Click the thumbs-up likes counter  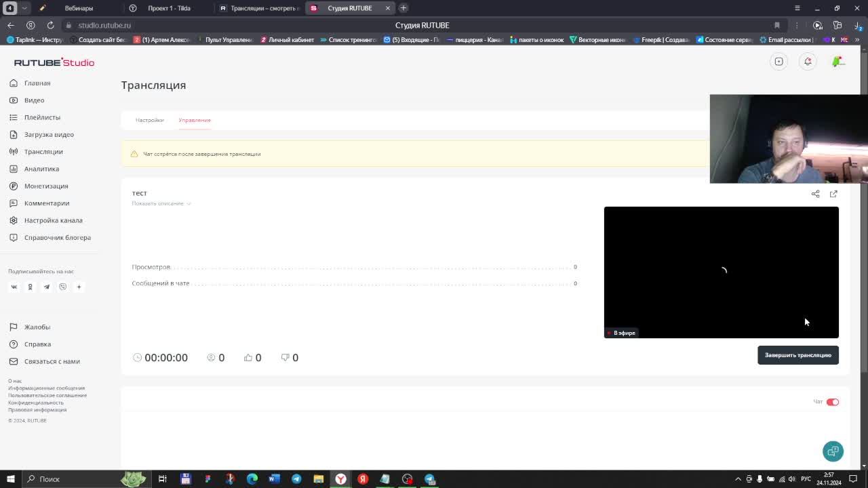click(x=252, y=357)
